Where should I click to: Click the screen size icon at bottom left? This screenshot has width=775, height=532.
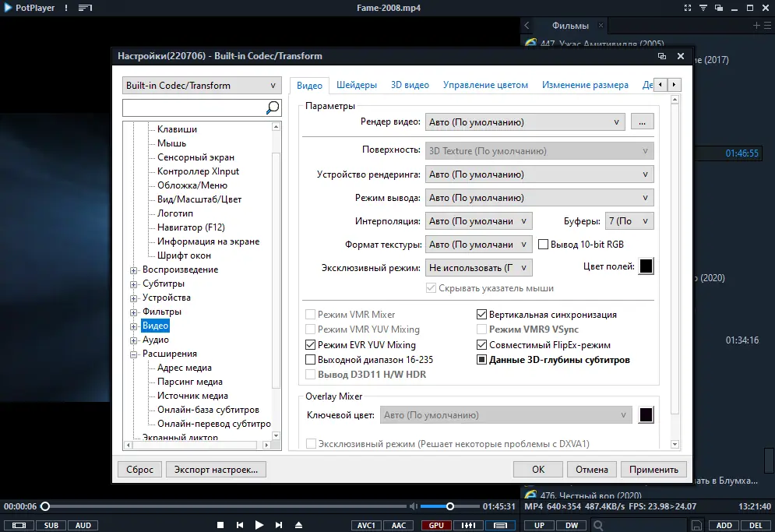(x=19, y=526)
